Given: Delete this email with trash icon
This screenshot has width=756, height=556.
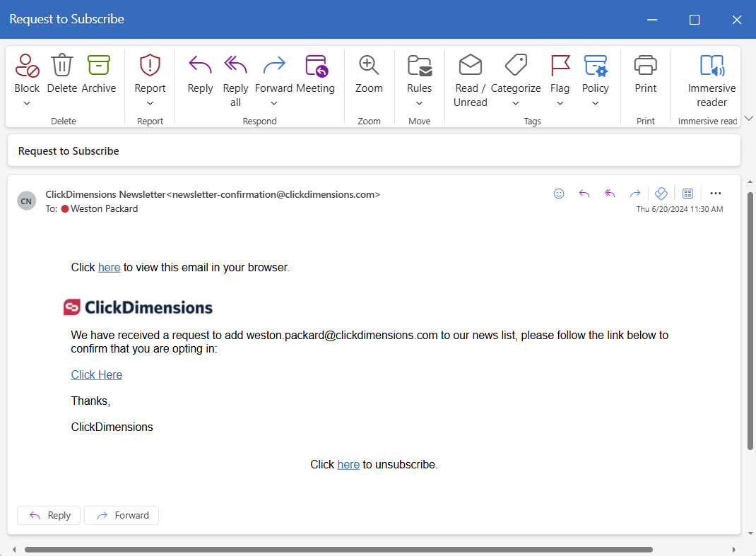Looking at the screenshot, I should click(x=62, y=65).
